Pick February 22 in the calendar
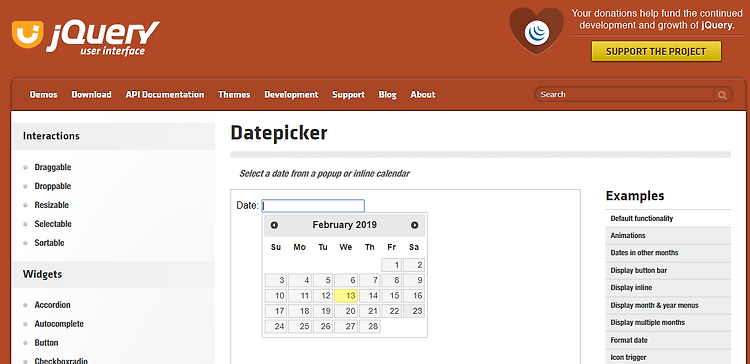The height and width of the screenshot is (364, 750). pos(391,311)
